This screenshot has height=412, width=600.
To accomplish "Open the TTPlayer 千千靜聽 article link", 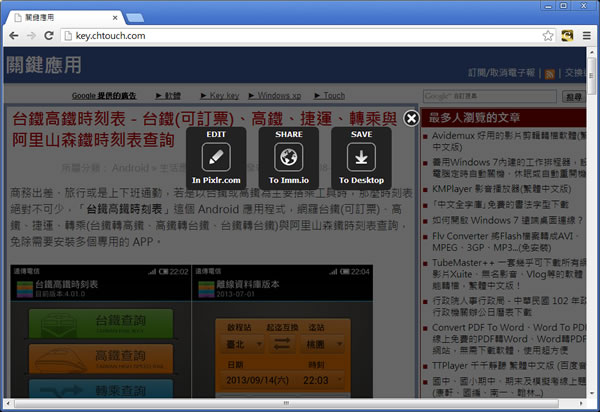I will tap(509, 366).
